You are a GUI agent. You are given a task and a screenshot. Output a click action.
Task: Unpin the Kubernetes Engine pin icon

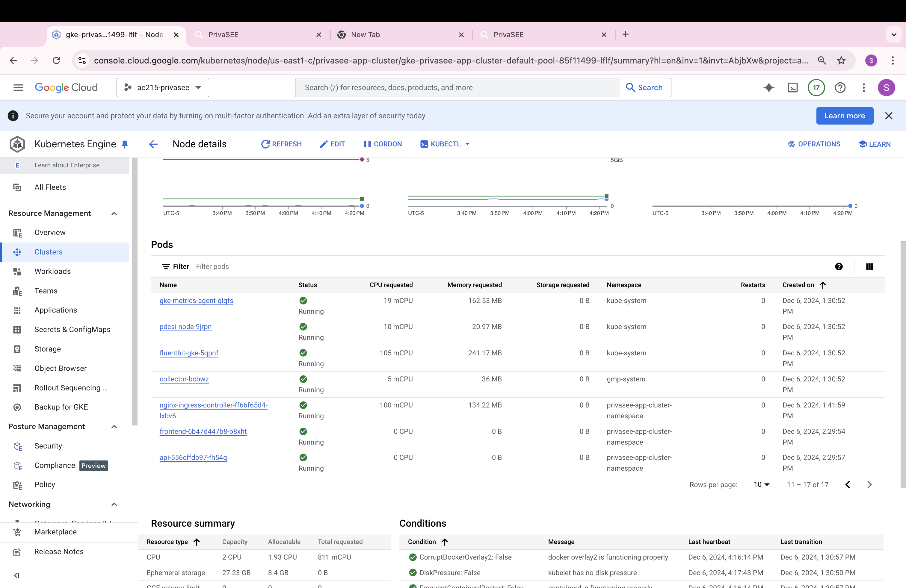click(125, 144)
